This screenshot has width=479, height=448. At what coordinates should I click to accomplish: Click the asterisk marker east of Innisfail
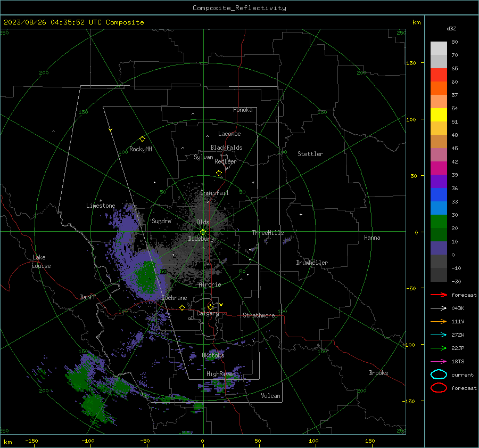click(x=253, y=183)
